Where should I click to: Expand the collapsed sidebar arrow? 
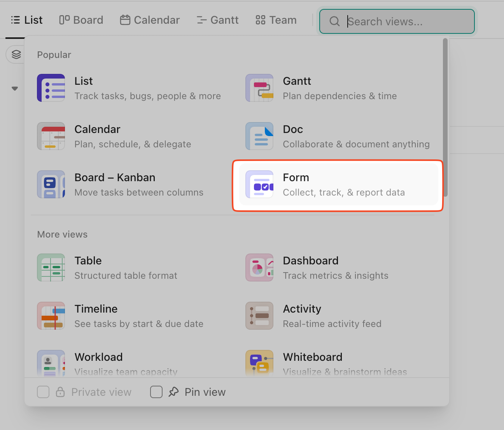pos(14,88)
